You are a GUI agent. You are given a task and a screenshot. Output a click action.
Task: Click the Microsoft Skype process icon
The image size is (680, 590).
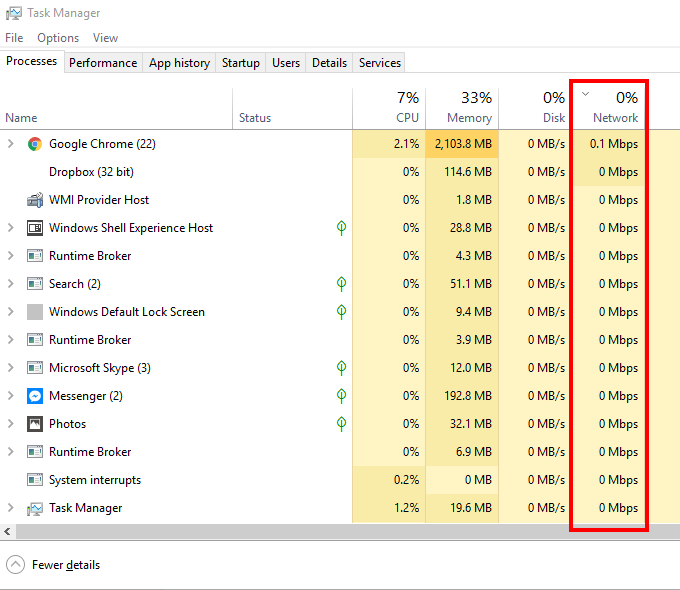[35, 368]
